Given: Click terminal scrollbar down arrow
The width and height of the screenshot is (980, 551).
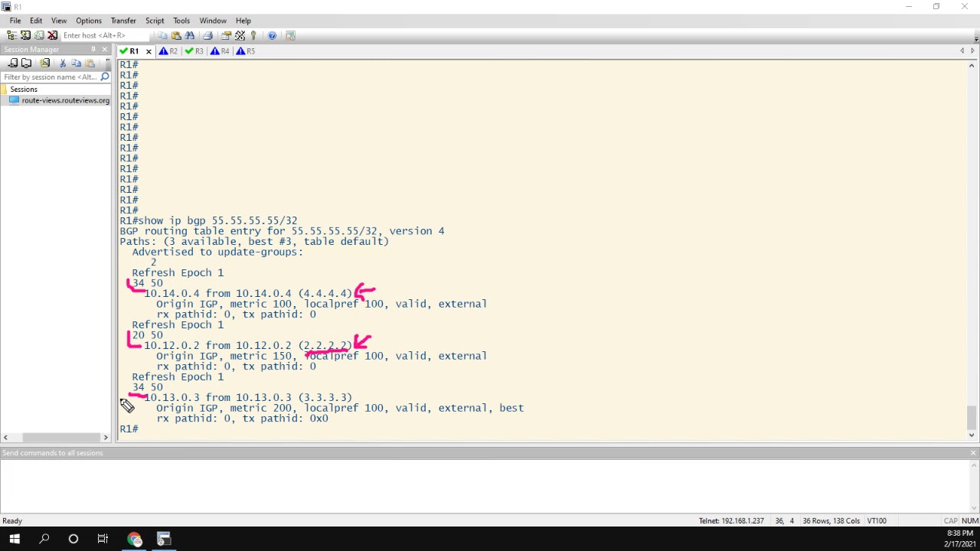Looking at the screenshot, I should tap(972, 435).
